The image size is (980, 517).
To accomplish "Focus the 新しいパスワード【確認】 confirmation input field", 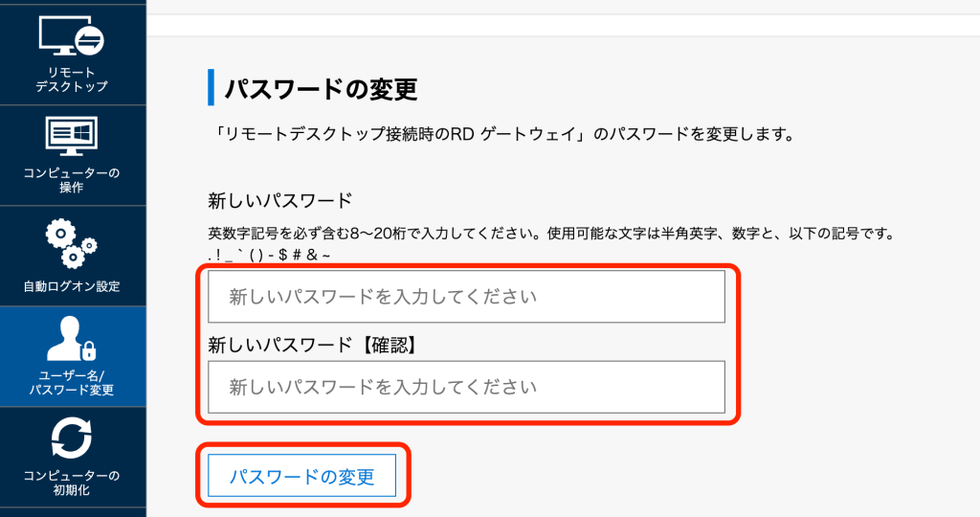I will [466, 387].
